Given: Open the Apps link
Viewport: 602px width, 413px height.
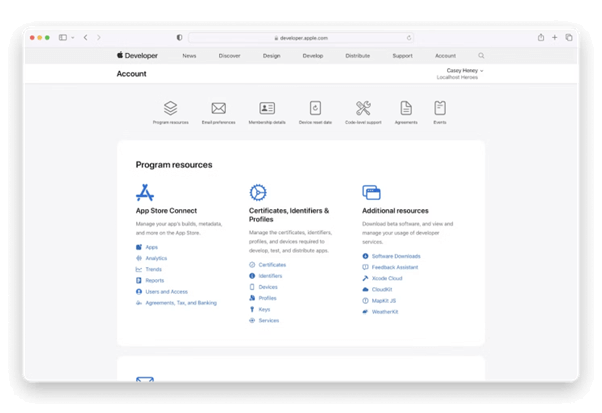Looking at the screenshot, I should click(x=151, y=247).
